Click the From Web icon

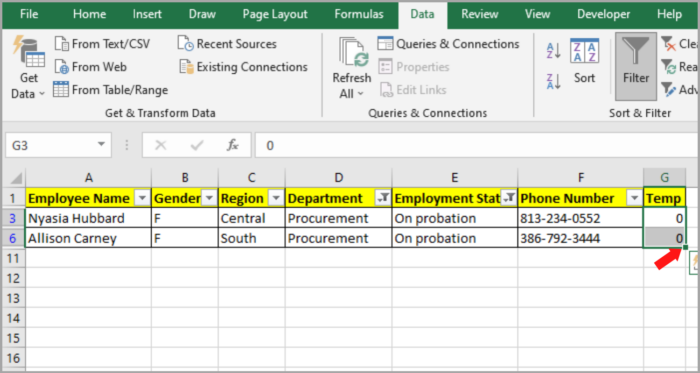click(61, 67)
